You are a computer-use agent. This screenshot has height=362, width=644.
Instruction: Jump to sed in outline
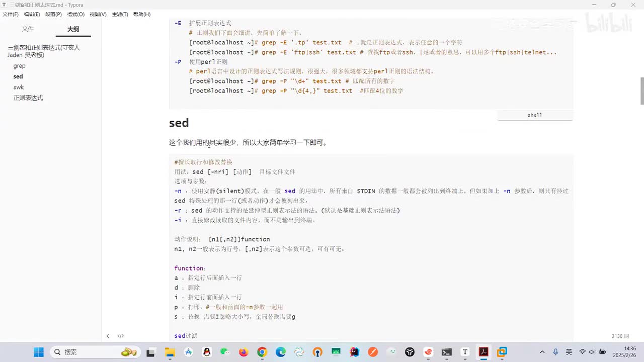point(18,76)
